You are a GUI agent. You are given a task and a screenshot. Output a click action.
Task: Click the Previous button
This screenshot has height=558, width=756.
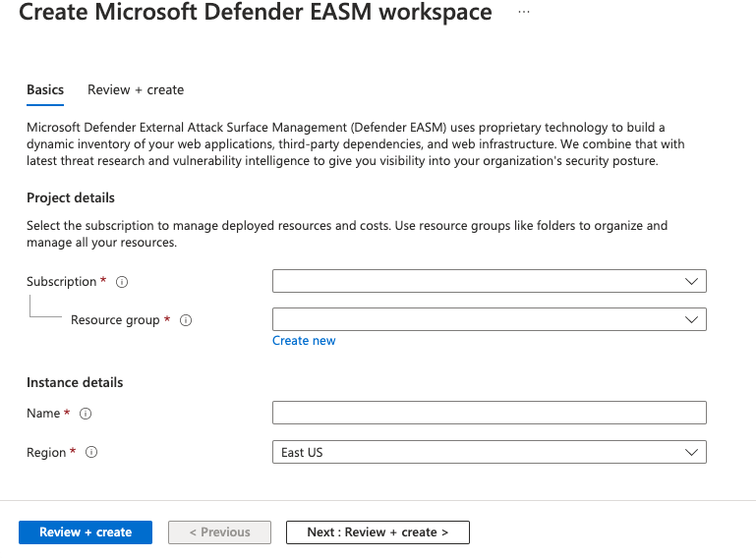219,532
